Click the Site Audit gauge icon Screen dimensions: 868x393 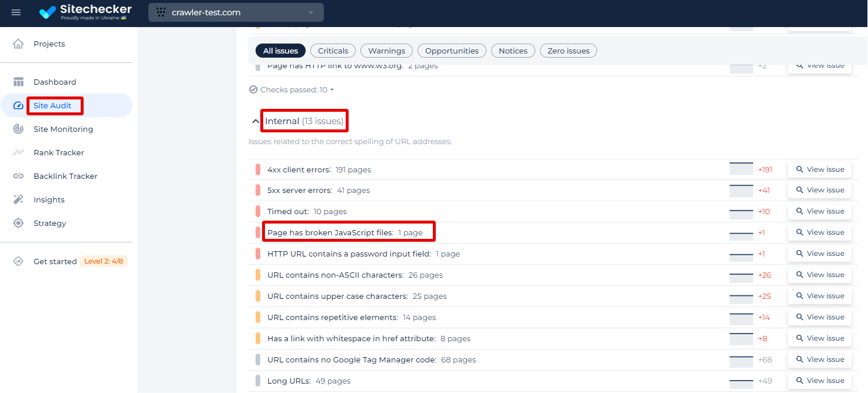tap(18, 105)
